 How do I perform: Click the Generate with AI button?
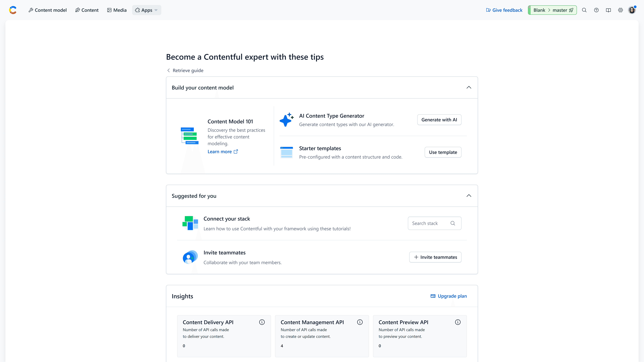(x=439, y=120)
